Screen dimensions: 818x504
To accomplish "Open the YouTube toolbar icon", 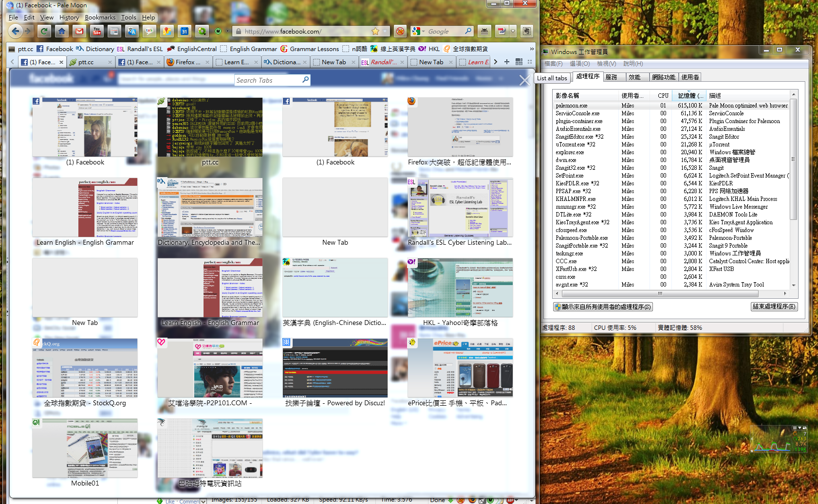I will coord(97,32).
